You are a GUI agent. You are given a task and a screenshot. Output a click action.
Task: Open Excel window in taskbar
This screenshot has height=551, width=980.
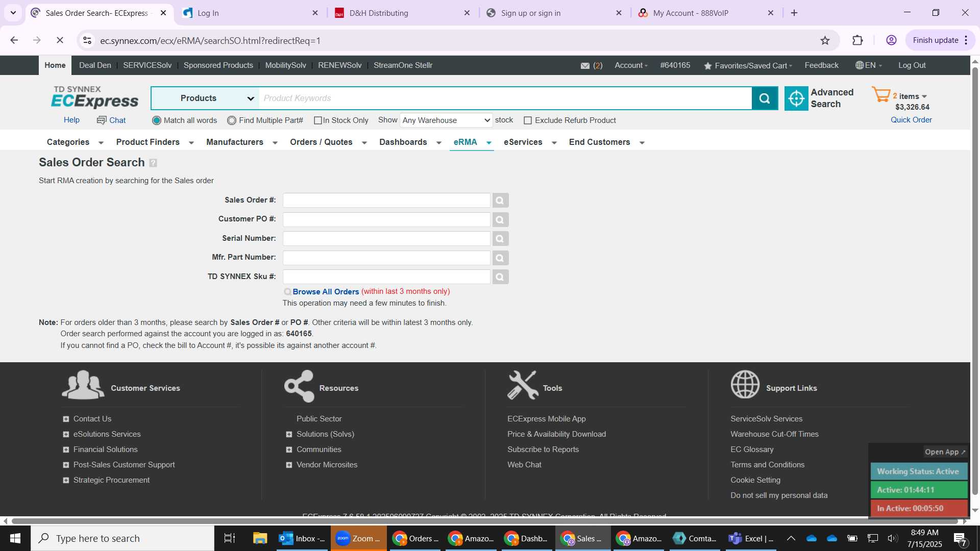751,538
